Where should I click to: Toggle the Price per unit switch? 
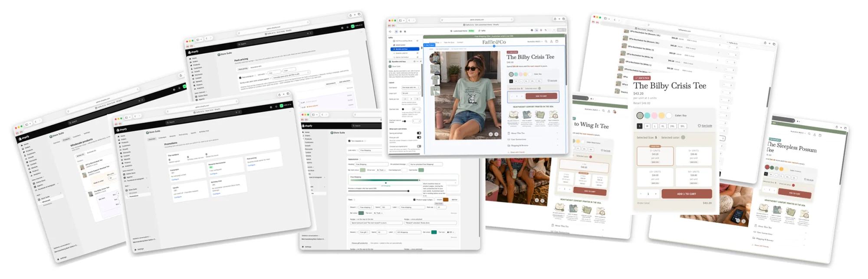(x=419, y=137)
